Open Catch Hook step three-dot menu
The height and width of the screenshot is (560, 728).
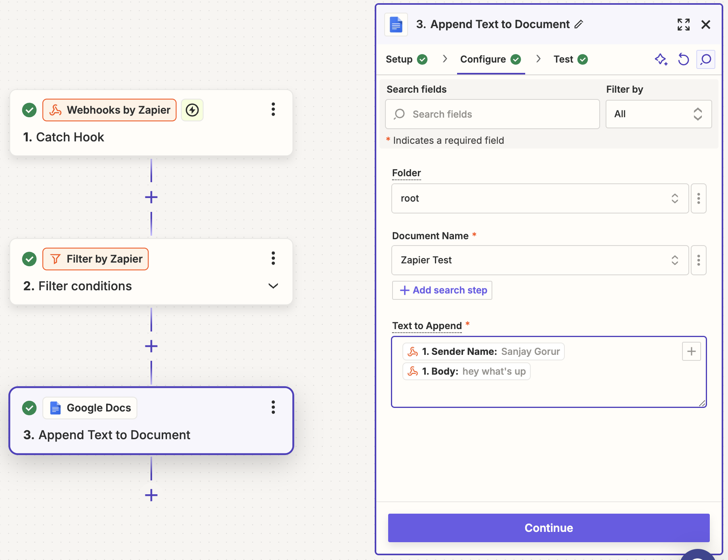[273, 109]
